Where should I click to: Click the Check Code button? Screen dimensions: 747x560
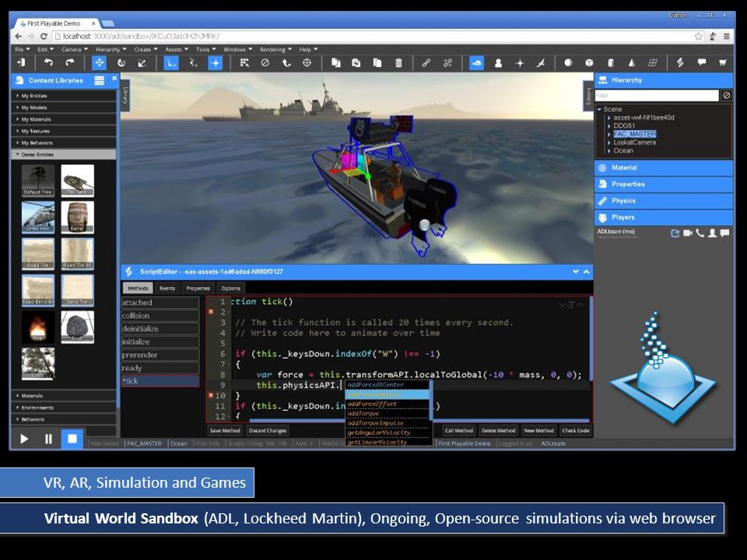coord(576,430)
